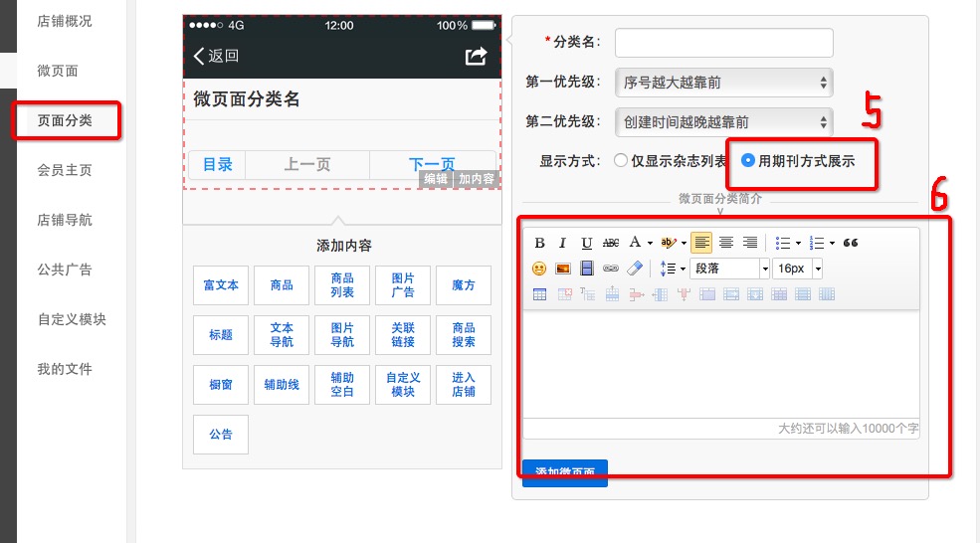
Task: Click the insert table caption/title icon
Action: click(x=587, y=294)
